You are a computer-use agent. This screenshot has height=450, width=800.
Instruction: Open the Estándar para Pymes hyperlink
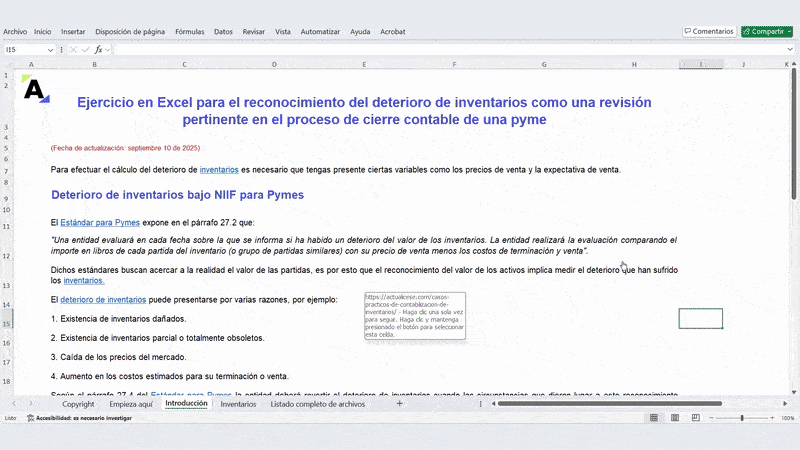click(x=100, y=221)
